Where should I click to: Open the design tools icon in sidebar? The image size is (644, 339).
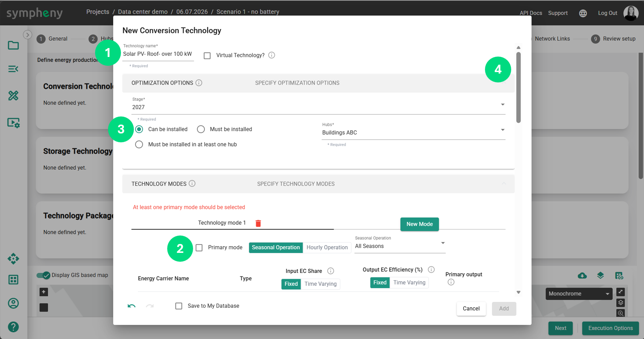click(13, 96)
